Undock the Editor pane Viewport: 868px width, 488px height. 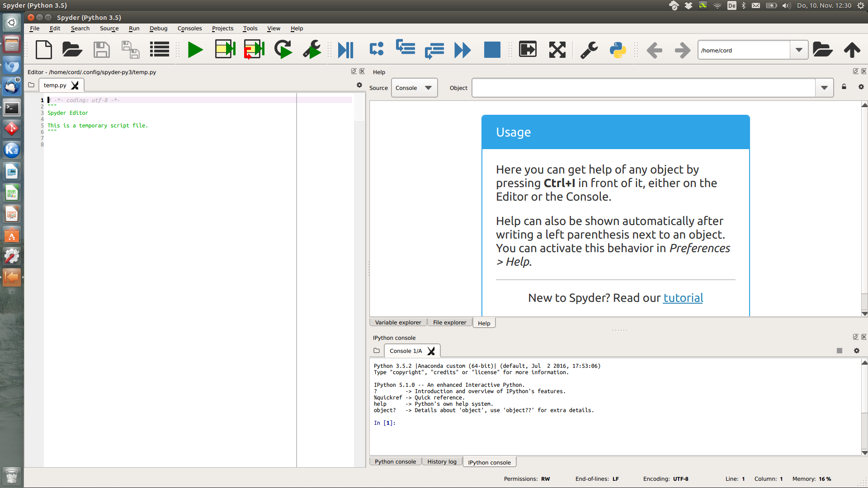pyautogui.click(x=354, y=71)
